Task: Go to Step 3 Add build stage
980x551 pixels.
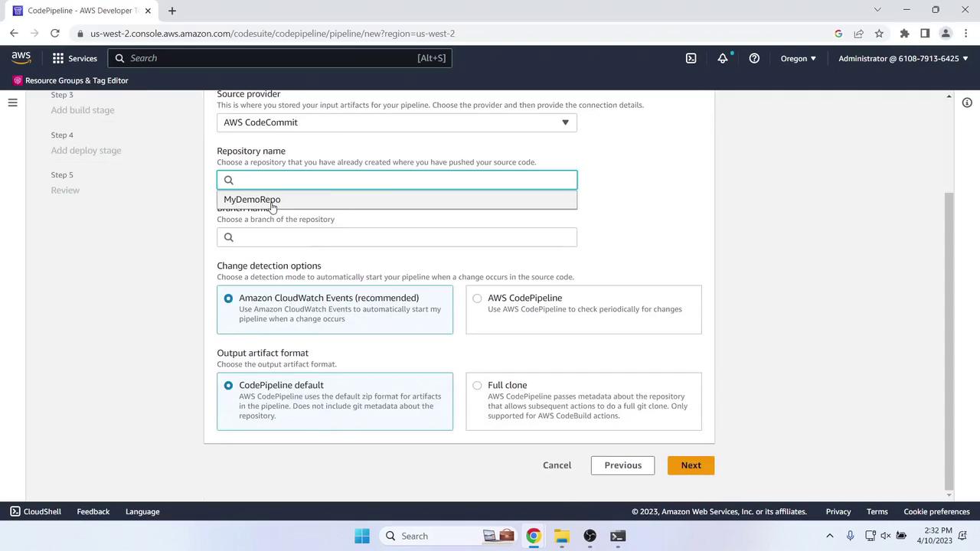Action: tap(83, 110)
